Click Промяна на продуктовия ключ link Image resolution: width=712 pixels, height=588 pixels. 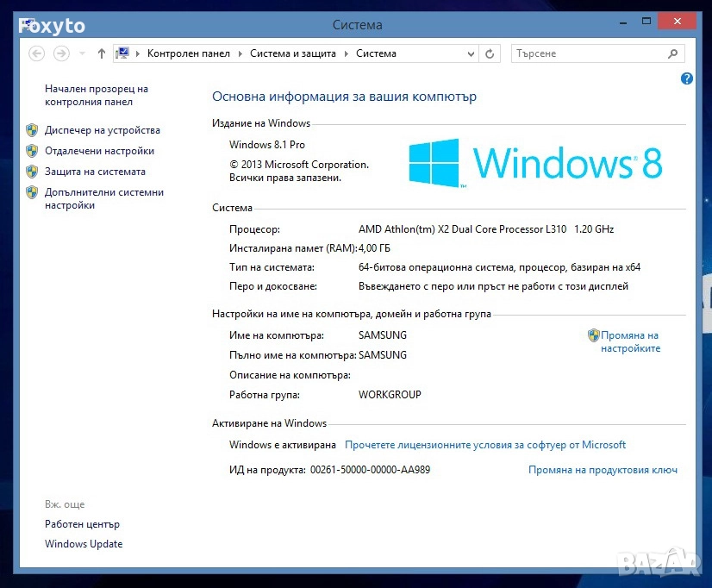tap(602, 470)
